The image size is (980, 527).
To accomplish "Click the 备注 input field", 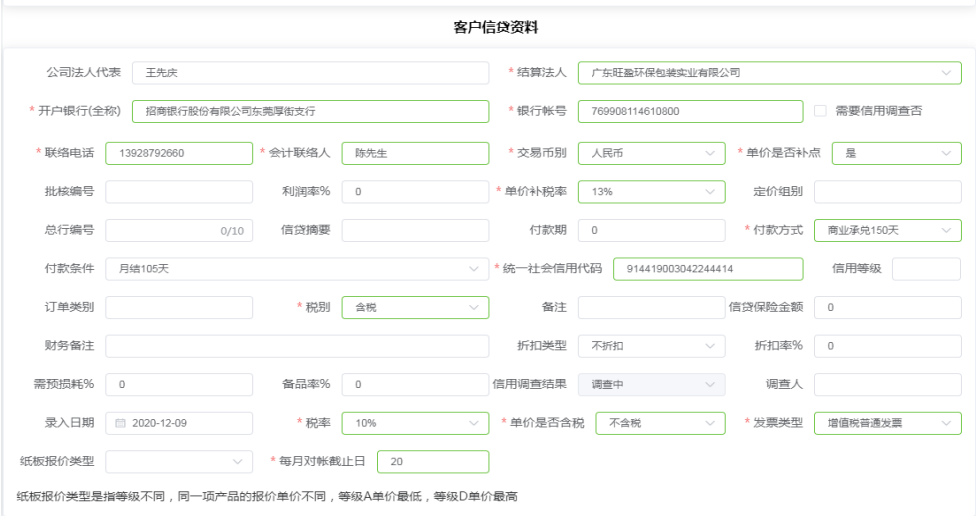I will coord(651,308).
